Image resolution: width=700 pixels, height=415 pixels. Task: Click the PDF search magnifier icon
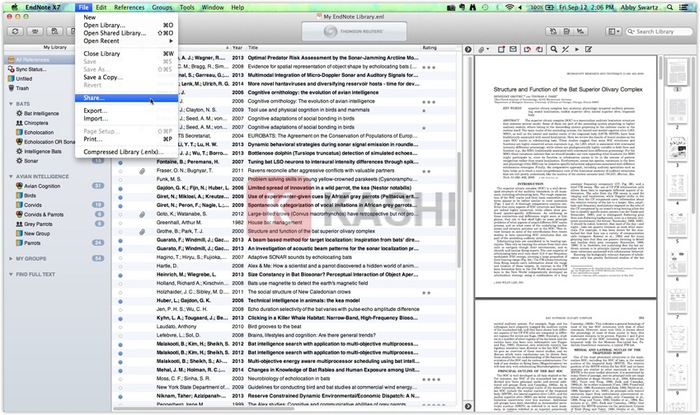click(x=554, y=50)
